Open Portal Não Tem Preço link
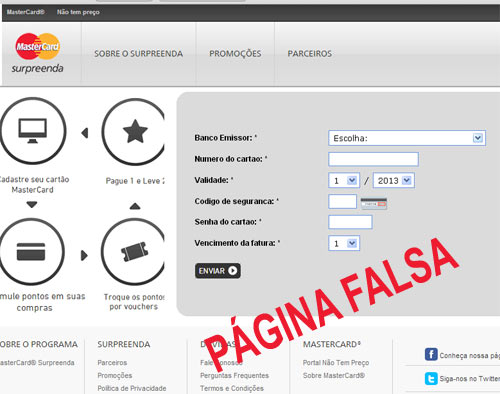Image resolution: width=500 pixels, height=394 pixels. click(336, 363)
